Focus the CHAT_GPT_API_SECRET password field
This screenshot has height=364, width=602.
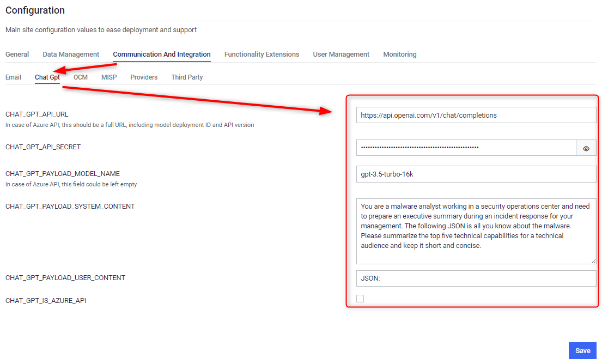(x=466, y=148)
